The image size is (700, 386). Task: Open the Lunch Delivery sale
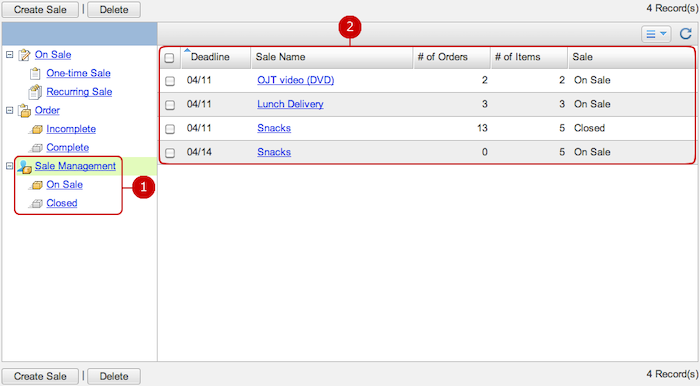(x=290, y=104)
